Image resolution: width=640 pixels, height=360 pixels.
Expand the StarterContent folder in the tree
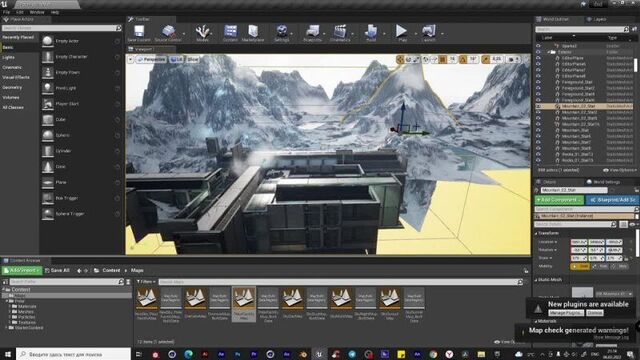7,327
